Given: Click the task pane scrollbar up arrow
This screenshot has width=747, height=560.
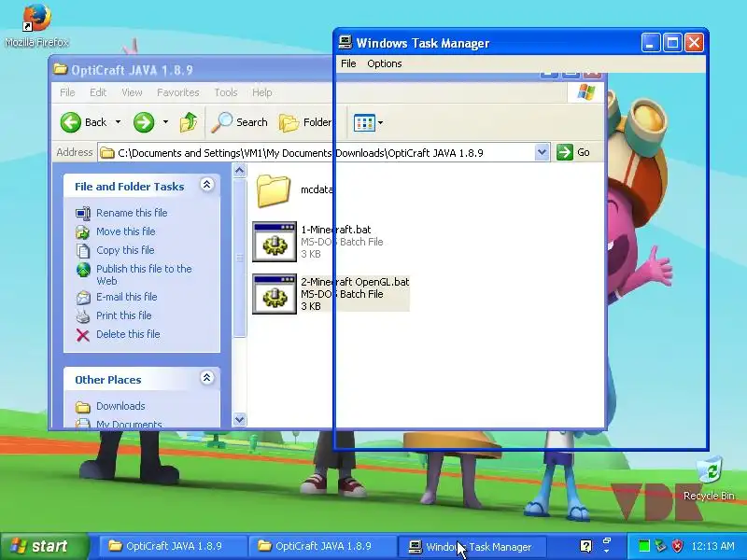Looking at the screenshot, I should 240,171.
